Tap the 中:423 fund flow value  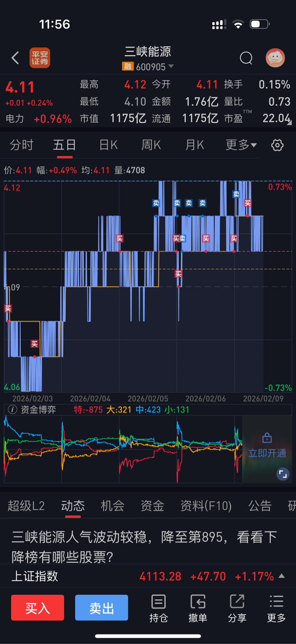[x=148, y=410]
